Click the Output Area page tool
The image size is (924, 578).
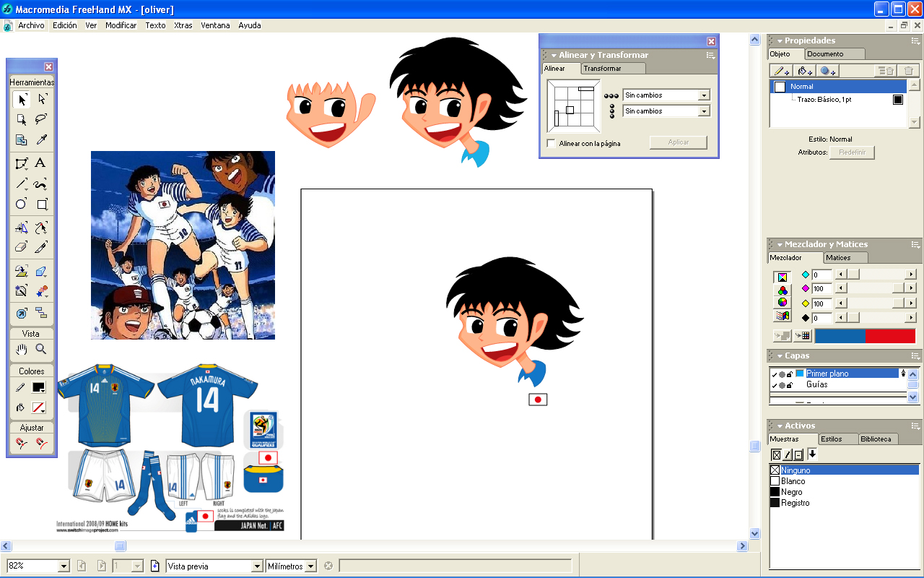pyautogui.click(x=22, y=139)
